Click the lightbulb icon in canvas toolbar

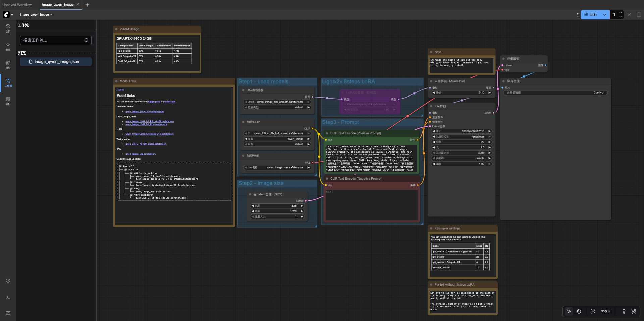pos(624,311)
